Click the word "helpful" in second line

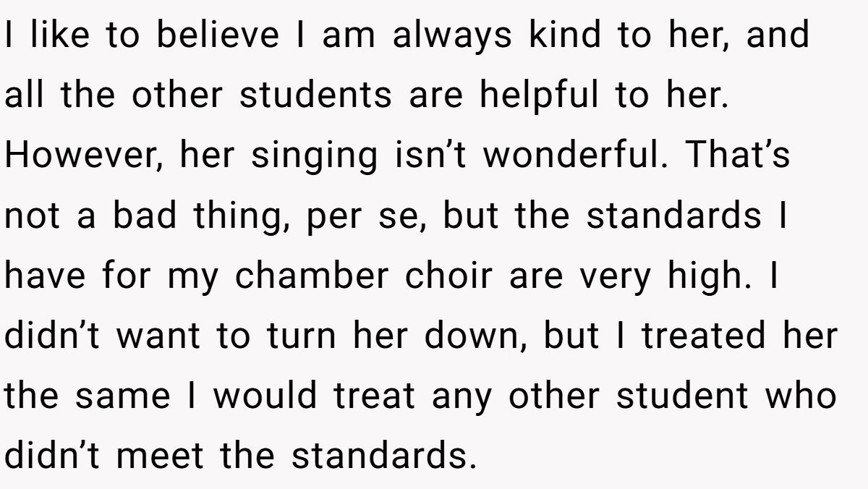click(538, 96)
